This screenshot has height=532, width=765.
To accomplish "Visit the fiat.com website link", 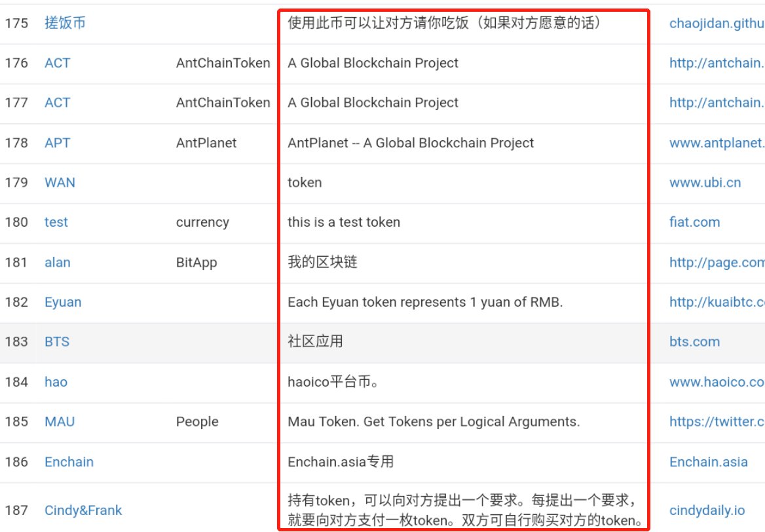I will click(x=694, y=222).
